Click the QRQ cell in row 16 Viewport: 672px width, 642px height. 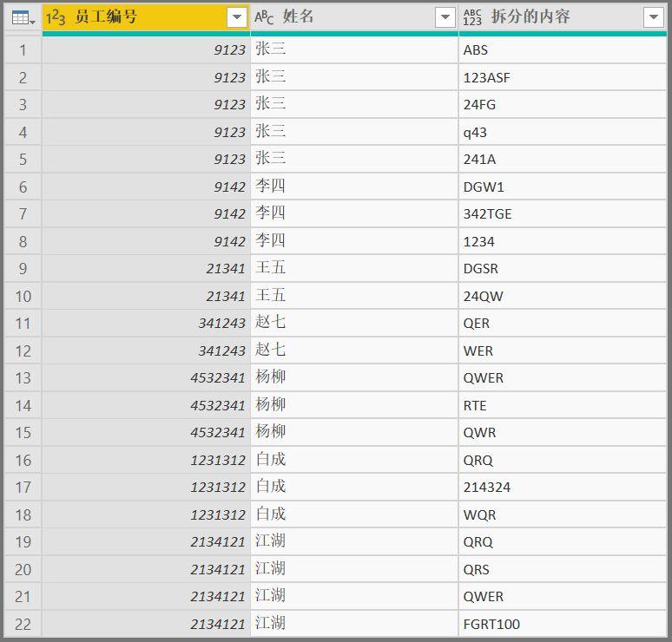pyautogui.click(x=563, y=460)
